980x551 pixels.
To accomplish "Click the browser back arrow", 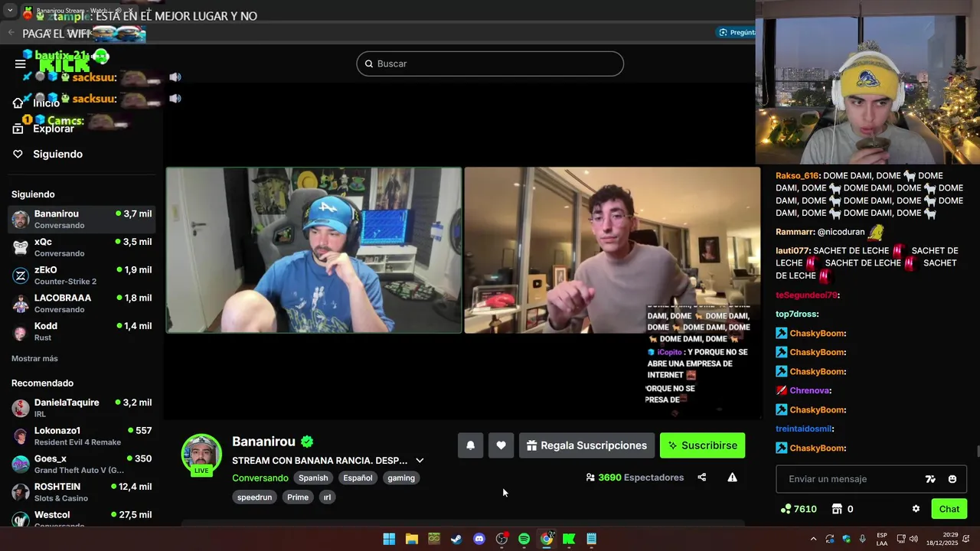I will pyautogui.click(x=11, y=33).
